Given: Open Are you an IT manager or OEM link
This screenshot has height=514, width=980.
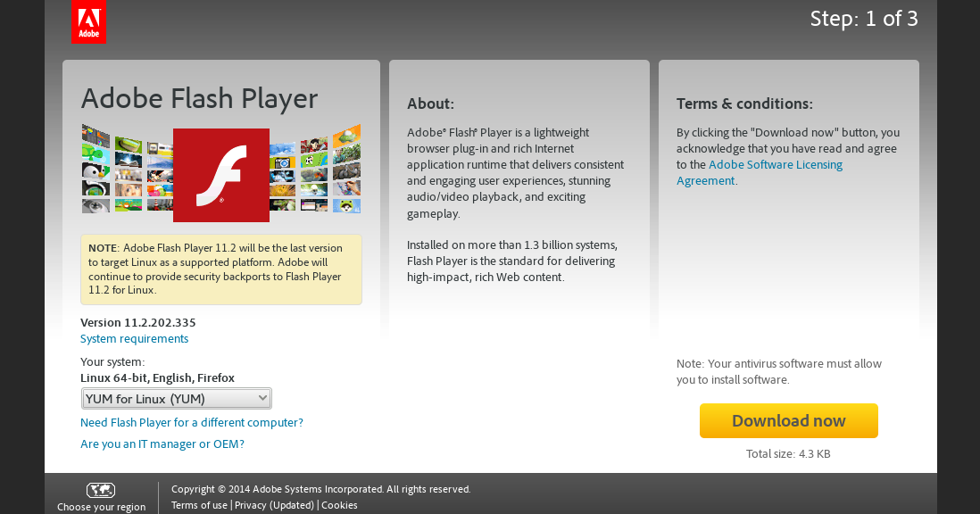Looking at the screenshot, I should pos(162,444).
